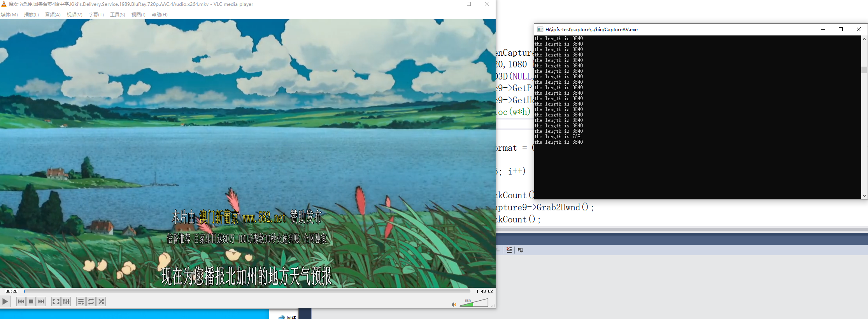Skip to next media in VLC
The height and width of the screenshot is (319, 868).
point(41,301)
